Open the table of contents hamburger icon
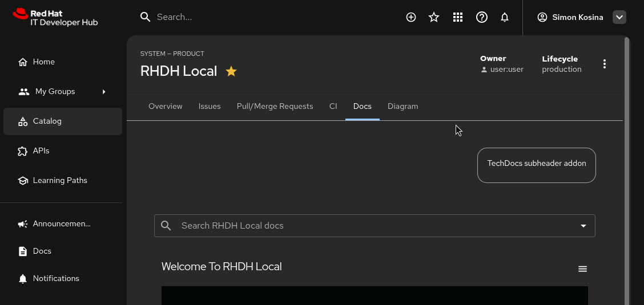This screenshot has width=644, height=305. point(582,269)
